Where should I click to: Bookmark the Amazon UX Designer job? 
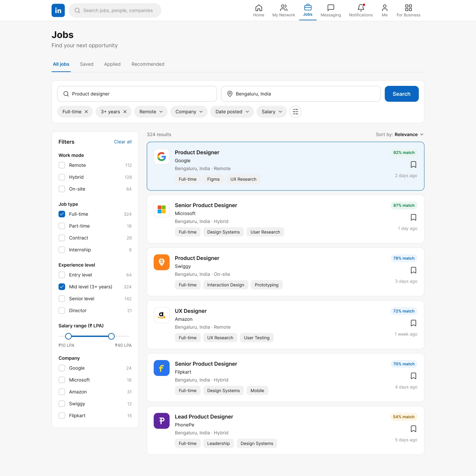pyautogui.click(x=414, y=323)
